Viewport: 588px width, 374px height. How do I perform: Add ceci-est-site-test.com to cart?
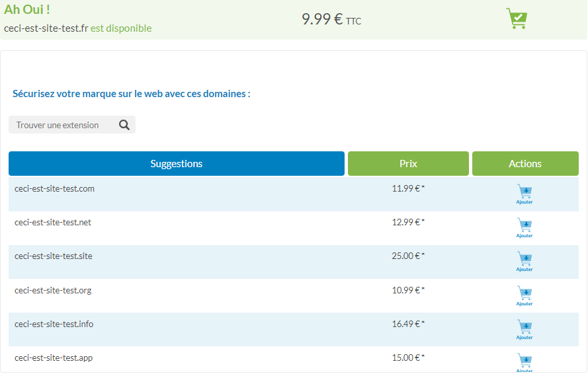coord(525,194)
